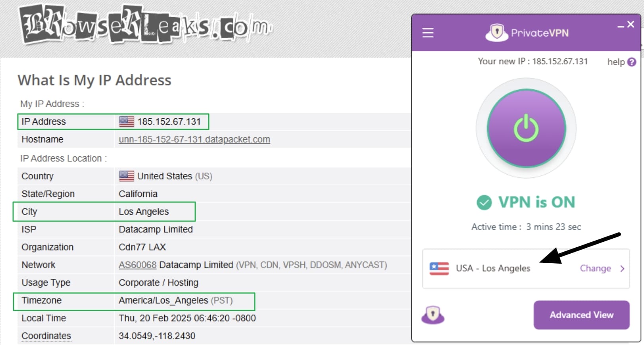This screenshot has width=644, height=345.
Task: Click the 'California' state value
Action: point(138,194)
